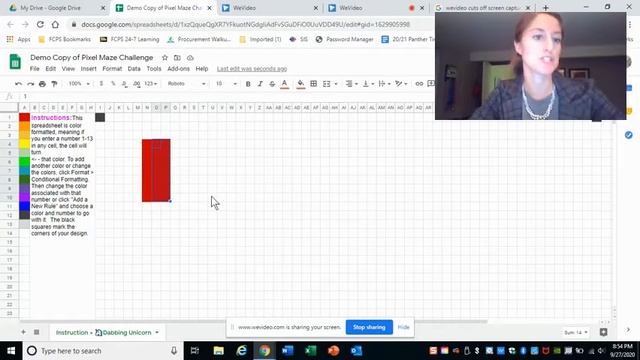Decrease decimal places
Screen dimensions: 640x360
124,84
